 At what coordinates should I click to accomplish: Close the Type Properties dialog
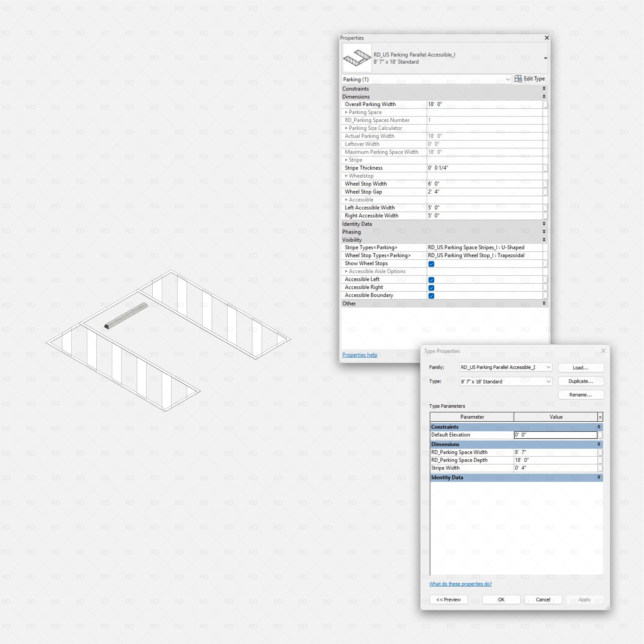pyautogui.click(x=603, y=351)
